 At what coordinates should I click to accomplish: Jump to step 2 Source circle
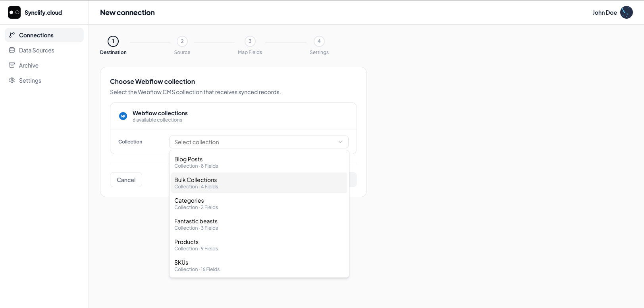coord(182,41)
